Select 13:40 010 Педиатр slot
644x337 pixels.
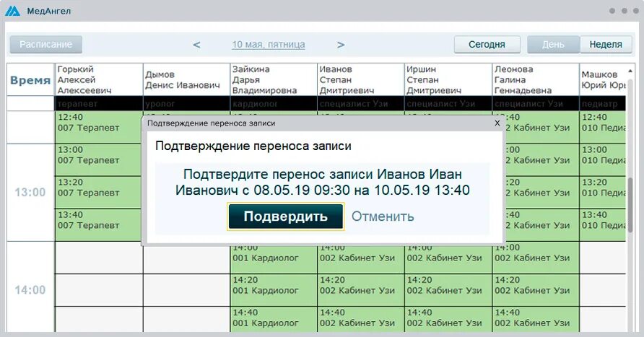603,225
